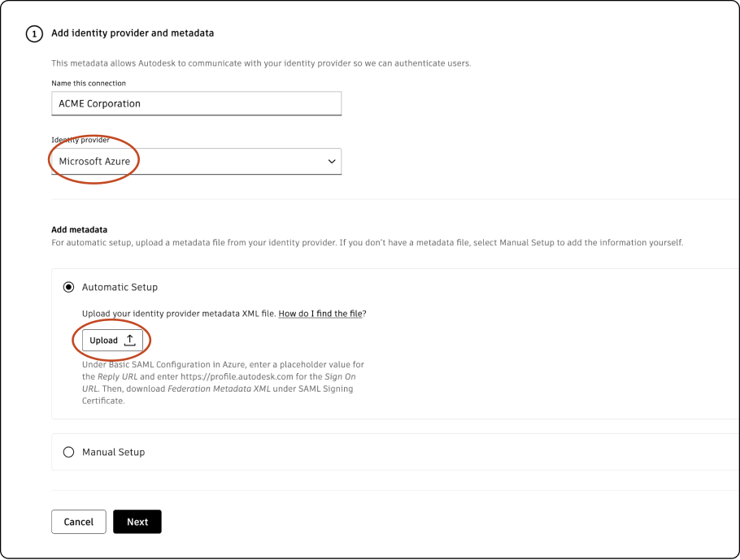Click the "For automatic setup" instruction text
740x560 pixels.
point(366,243)
